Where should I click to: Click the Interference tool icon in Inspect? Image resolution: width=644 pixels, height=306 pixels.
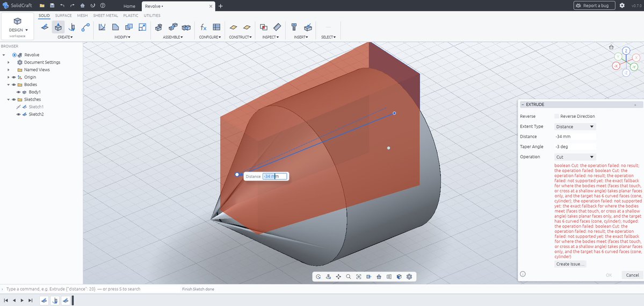[x=264, y=27]
